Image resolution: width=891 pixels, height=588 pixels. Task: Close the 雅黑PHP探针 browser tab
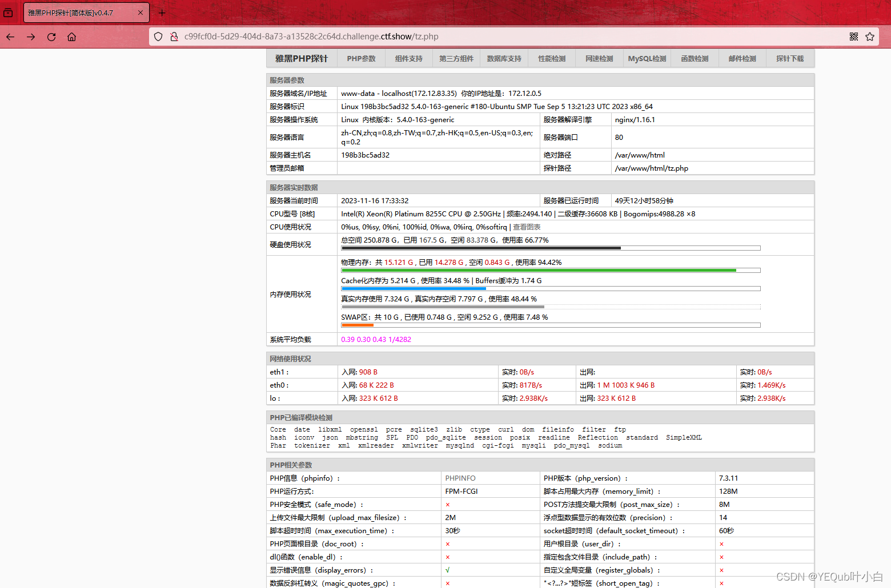coord(141,13)
